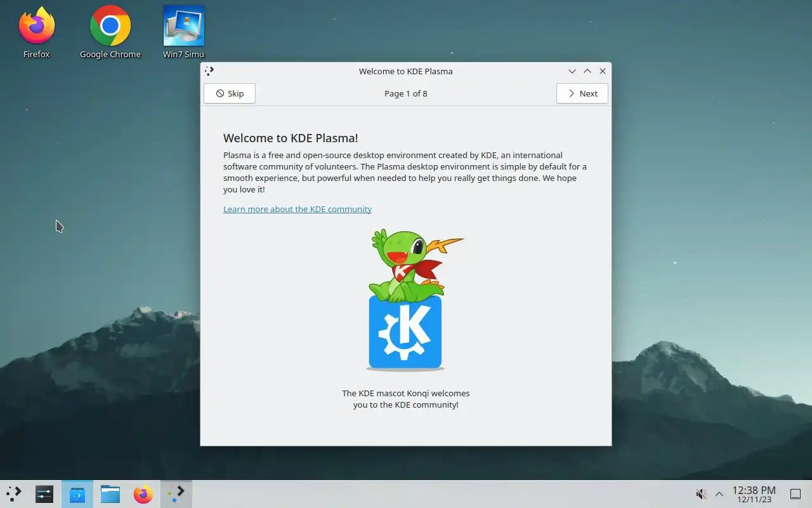Launch Firefox from the taskbar
This screenshot has height=508, width=812.
point(143,493)
